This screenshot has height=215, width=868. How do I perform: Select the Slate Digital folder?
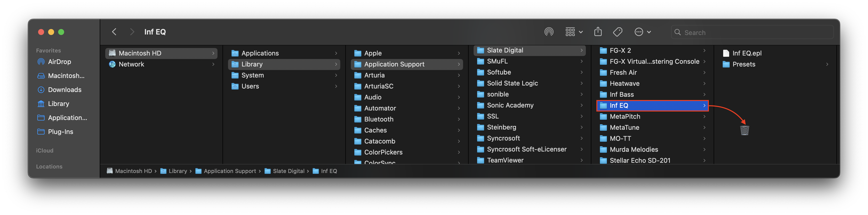click(x=529, y=50)
